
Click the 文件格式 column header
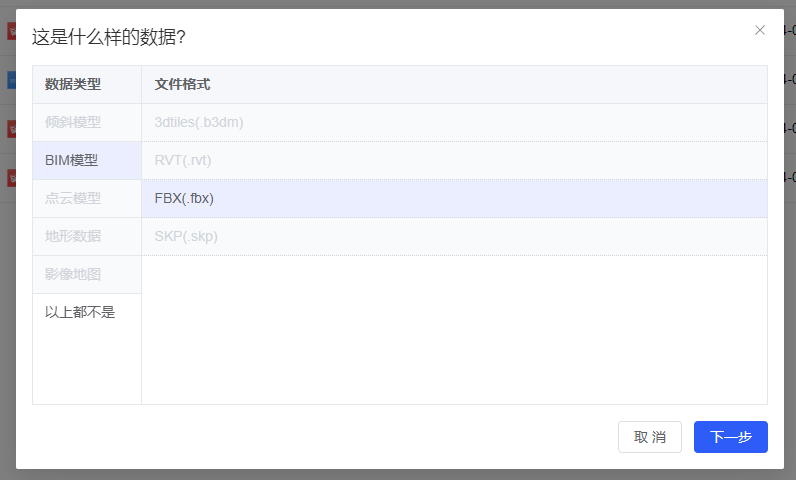click(x=182, y=85)
